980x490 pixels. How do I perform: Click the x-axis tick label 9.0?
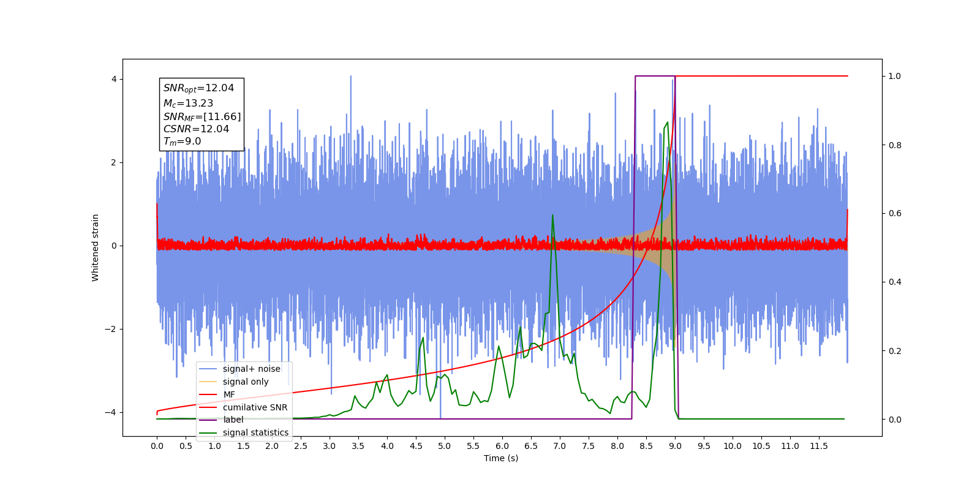[675, 446]
